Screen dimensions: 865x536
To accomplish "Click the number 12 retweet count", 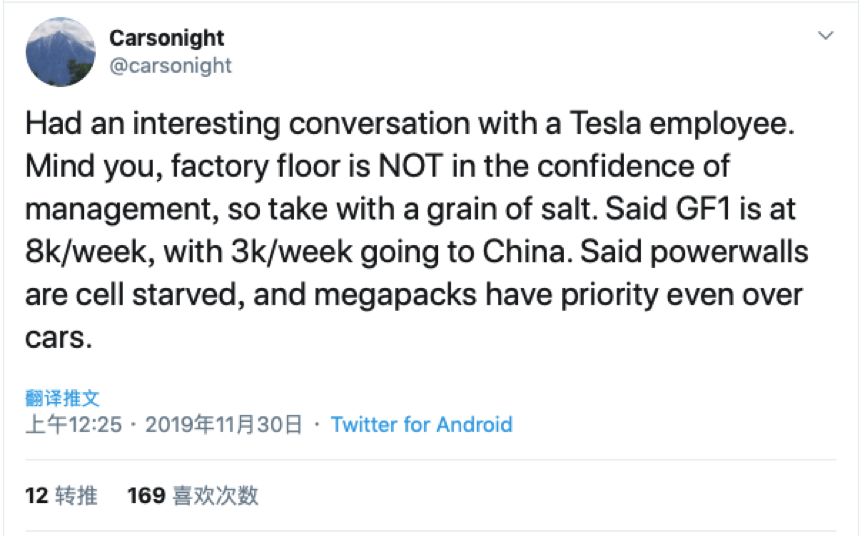I will click(37, 495).
